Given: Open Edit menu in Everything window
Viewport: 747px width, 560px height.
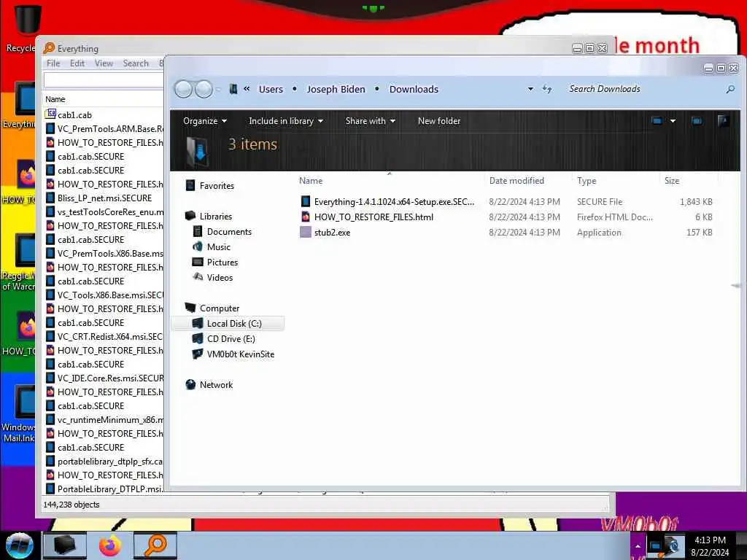Looking at the screenshot, I should click(x=77, y=63).
